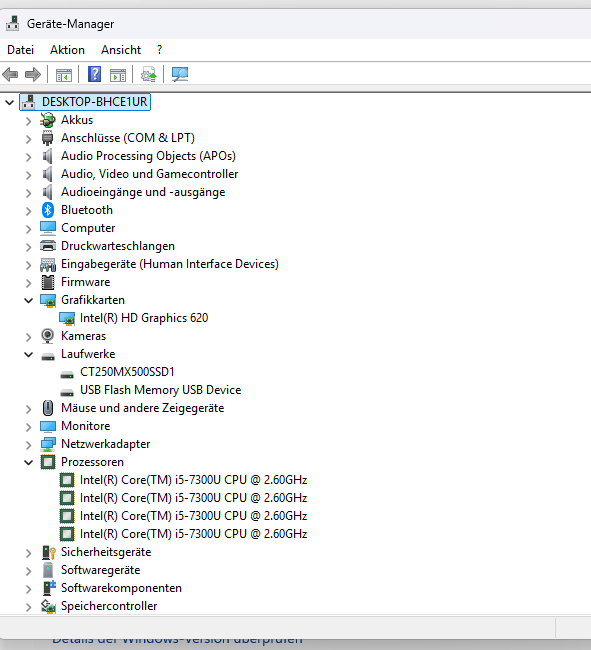Viewport: 591px width, 650px height.
Task: Select the first Intel Core i5-7300U processor entry
Action: point(194,480)
